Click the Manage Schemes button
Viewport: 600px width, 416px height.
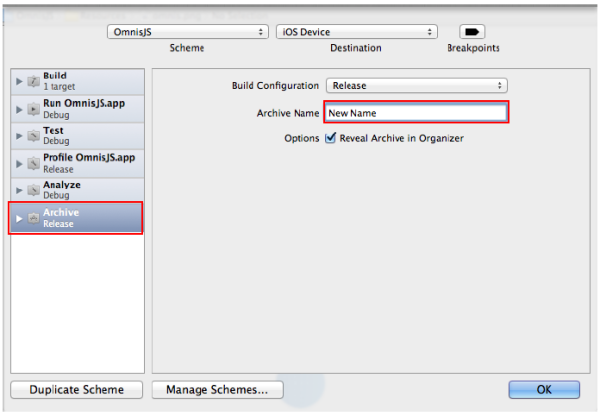pos(217,389)
